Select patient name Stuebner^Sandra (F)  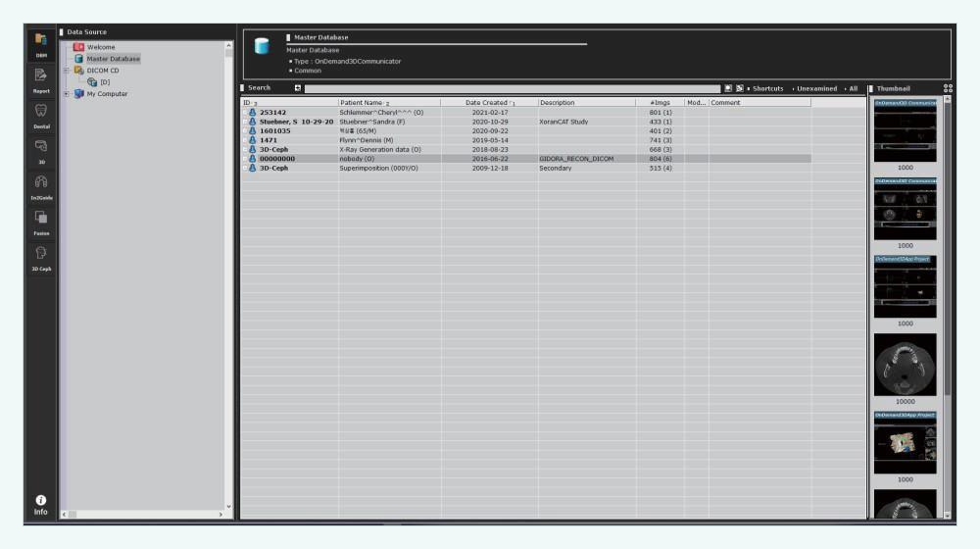[x=371, y=122]
